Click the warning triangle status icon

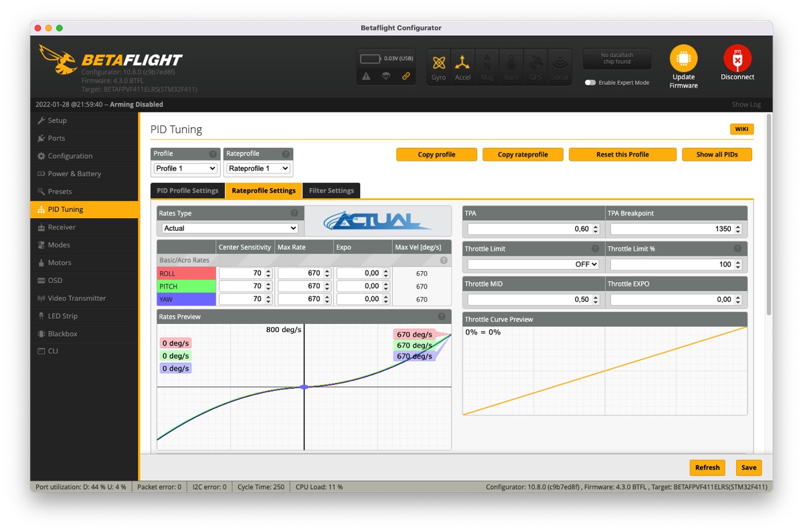click(366, 76)
